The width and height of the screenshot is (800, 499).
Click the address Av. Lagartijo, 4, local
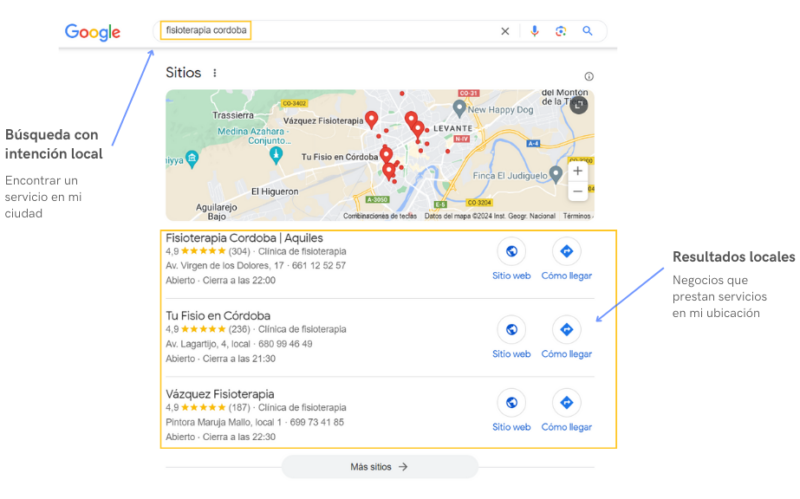pyautogui.click(x=208, y=344)
